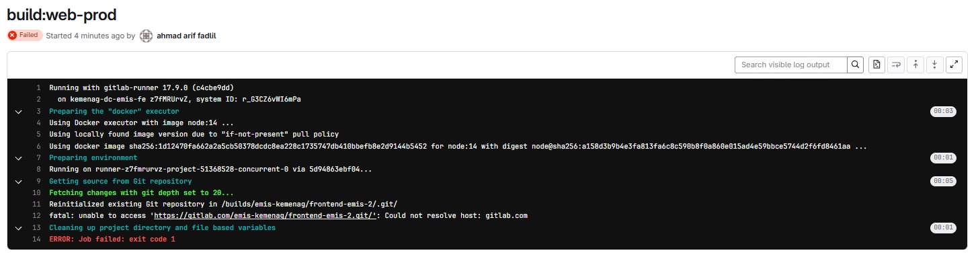Image resolution: width=980 pixels, height=261 pixels.
Task: Click the 00:05 duration badge
Action: point(943,182)
